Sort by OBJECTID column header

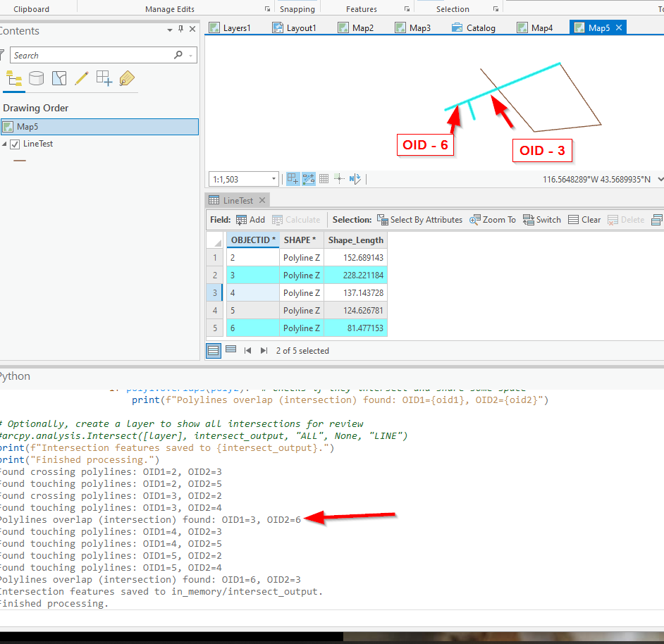point(253,240)
